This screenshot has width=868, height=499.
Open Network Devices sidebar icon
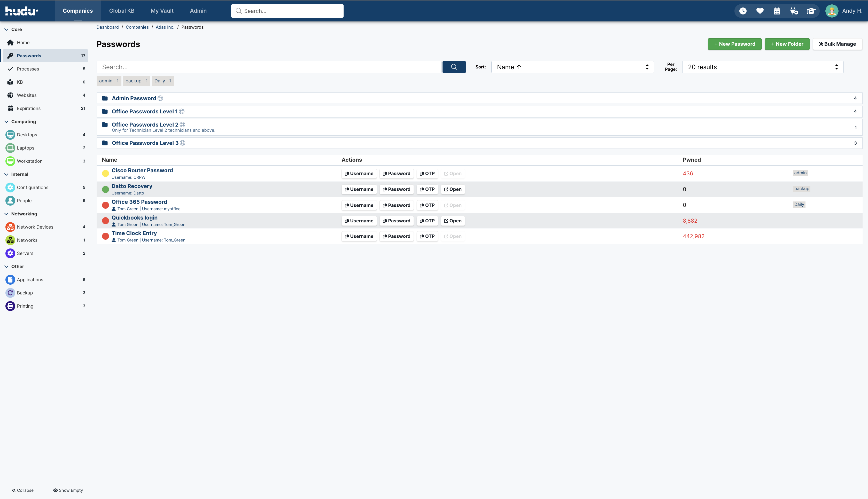pyautogui.click(x=10, y=227)
